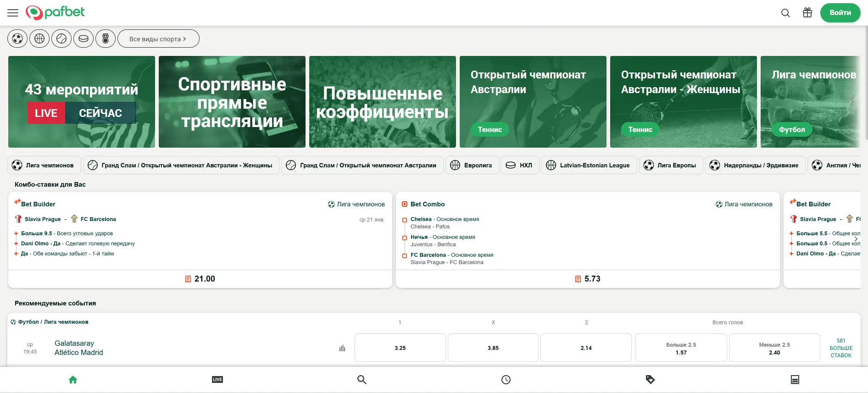Image resolution: width=868 pixels, height=393 pixels.
Task: Click the red LIVE badge on first banner
Action: pyautogui.click(x=46, y=113)
